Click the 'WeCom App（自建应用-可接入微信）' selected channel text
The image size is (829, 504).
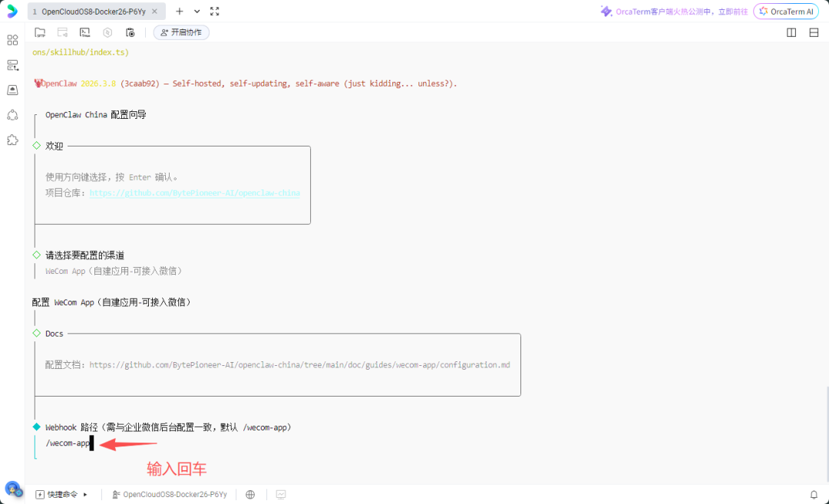[114, 271]
